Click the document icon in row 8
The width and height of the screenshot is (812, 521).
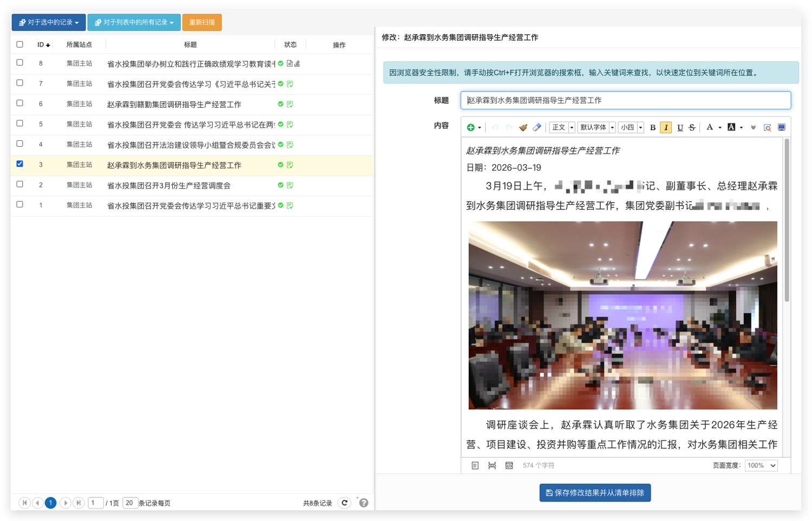click(x=290, y=63)
